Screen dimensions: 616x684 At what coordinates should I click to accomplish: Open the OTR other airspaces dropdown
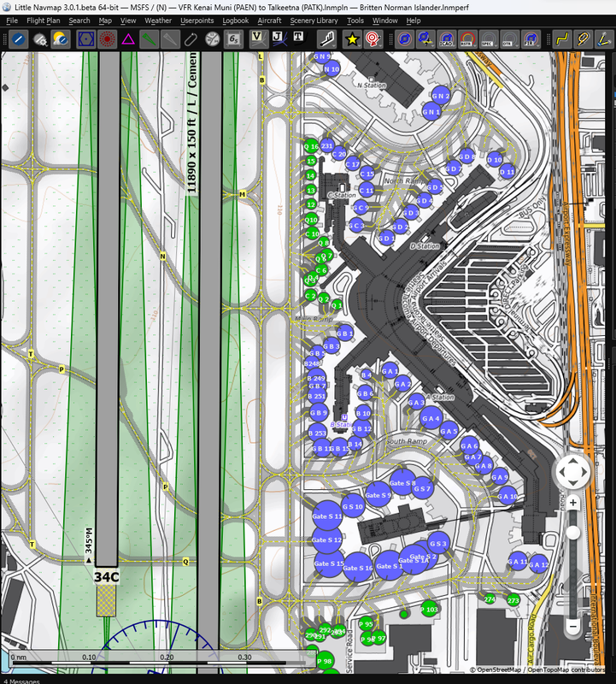pos(508,39)
